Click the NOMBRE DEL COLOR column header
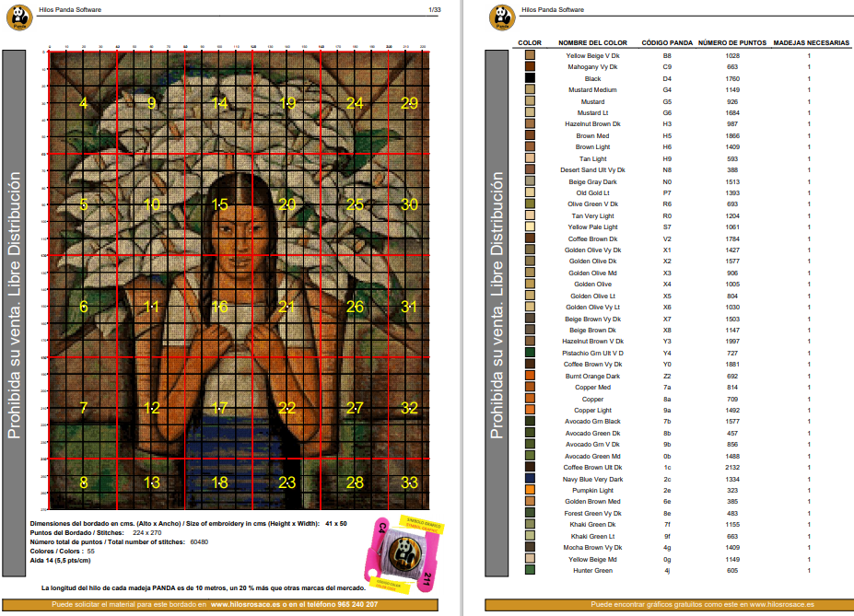Viewport: 854px width, 616px height. pyautogui.click(x=592, y=42)
